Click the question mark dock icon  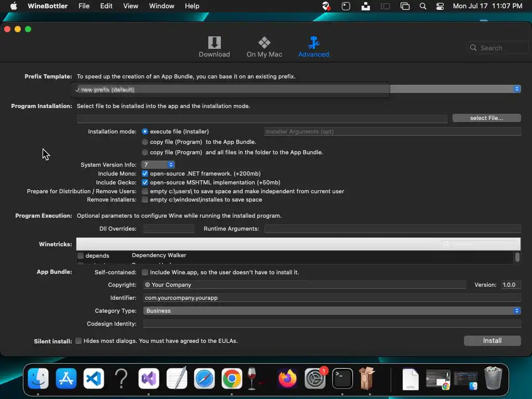(x=121, y=378)
